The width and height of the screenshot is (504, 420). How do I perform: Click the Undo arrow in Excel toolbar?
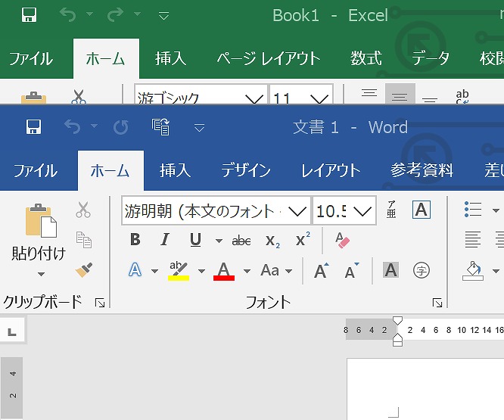click(68, 15)
